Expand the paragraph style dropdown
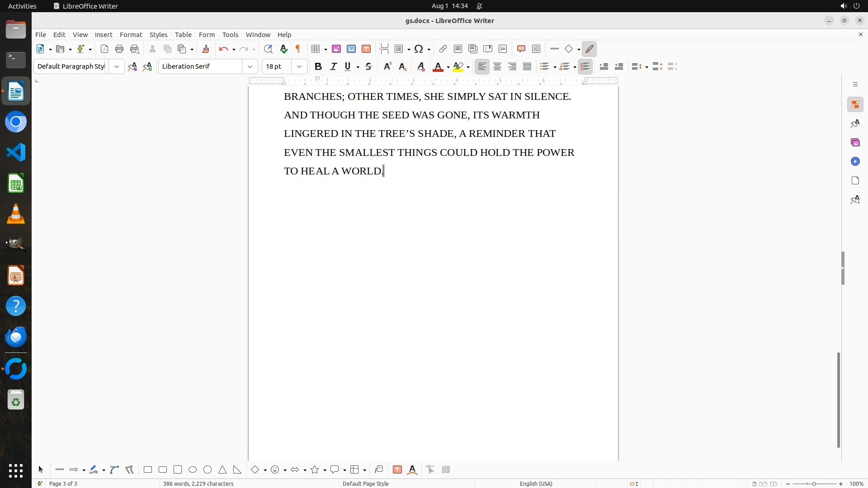 tap(116, 66)
